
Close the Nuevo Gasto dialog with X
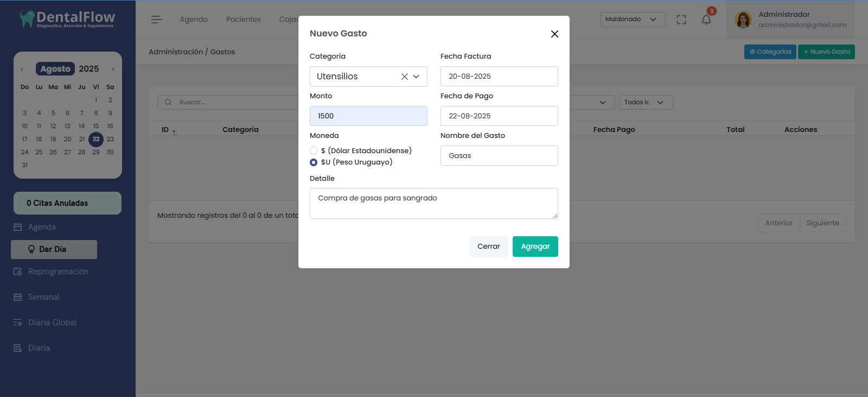[x=554, y=34]
